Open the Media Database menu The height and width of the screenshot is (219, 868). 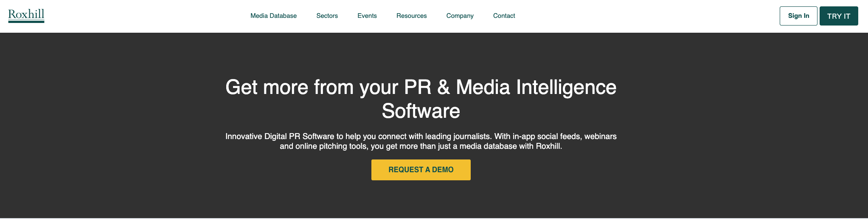(x=273, y=16)
